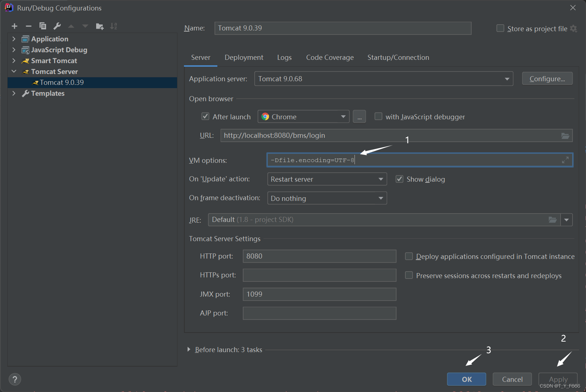Click the Apply button
The image size is (586, 392).
point(558,379)
